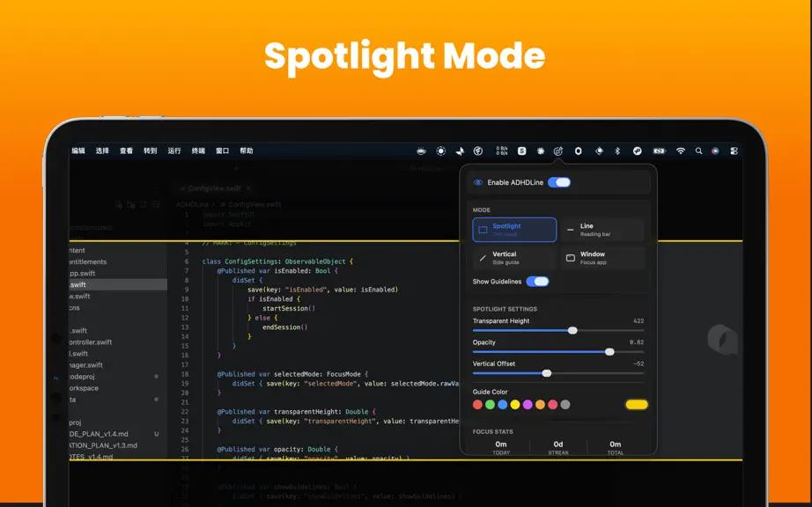Click the butterfly-shaped menu bar icon
This screenshot has height=507, width=812.
460,151
